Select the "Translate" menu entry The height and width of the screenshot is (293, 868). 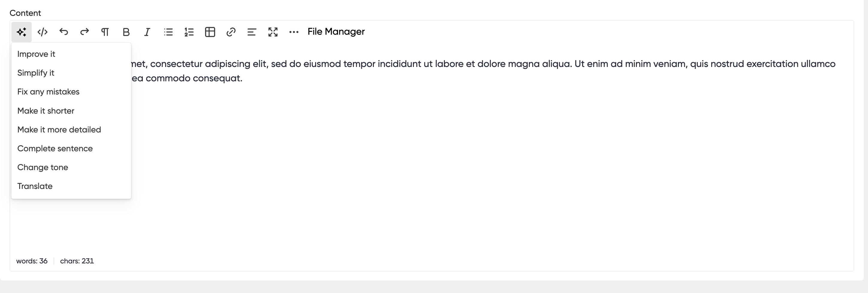(35, 186)
